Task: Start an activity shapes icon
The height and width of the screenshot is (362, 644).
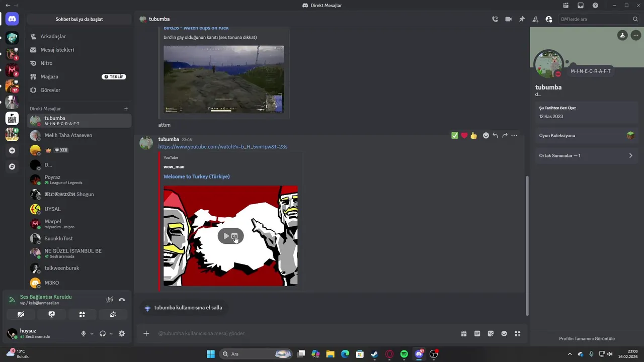Action: [x=82, y=314]
